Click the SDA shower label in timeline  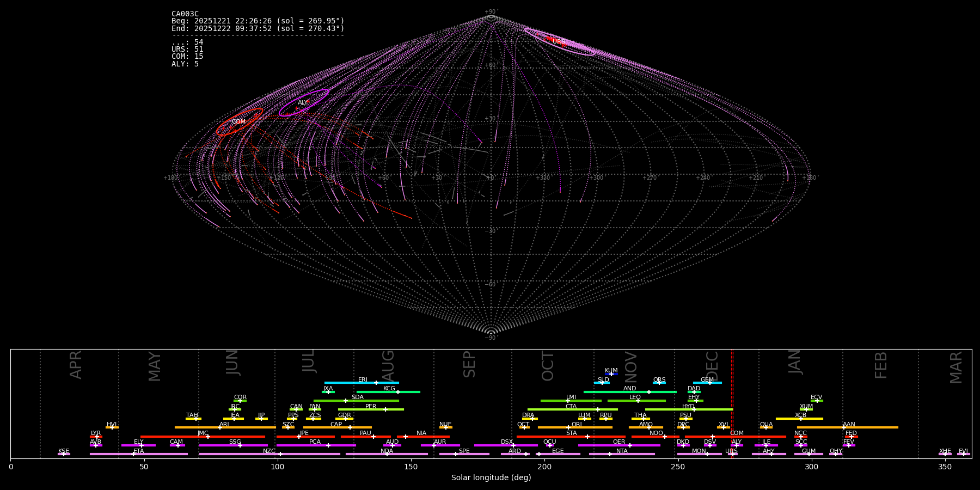coord(358,397)
